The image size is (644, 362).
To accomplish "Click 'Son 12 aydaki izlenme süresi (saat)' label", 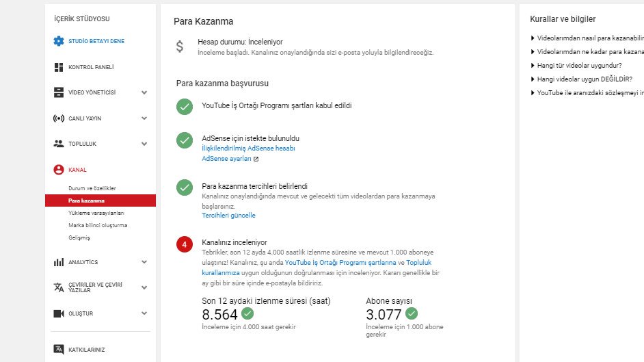I will coord(266,301).
